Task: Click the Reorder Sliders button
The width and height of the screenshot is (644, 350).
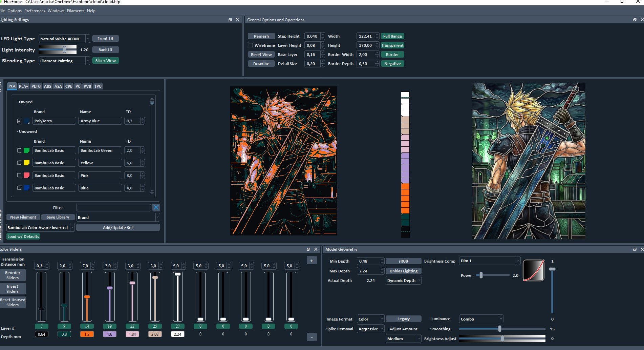Action: click(x=13, y=275)
